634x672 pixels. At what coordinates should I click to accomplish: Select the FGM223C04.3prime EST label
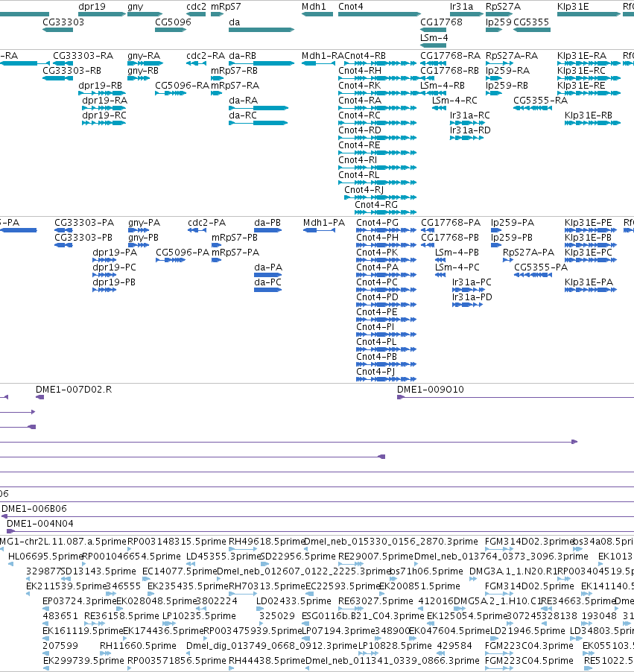(529, 646)
